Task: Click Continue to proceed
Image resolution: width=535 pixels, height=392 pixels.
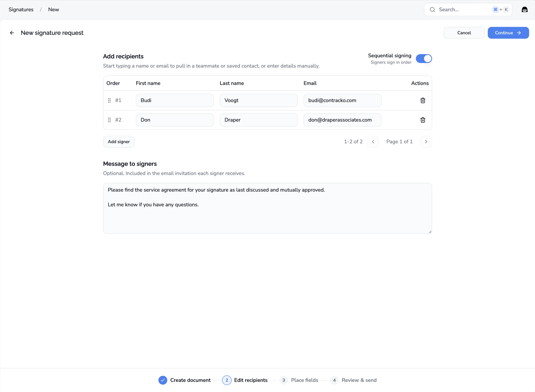Action: click(x=508, y=33)
